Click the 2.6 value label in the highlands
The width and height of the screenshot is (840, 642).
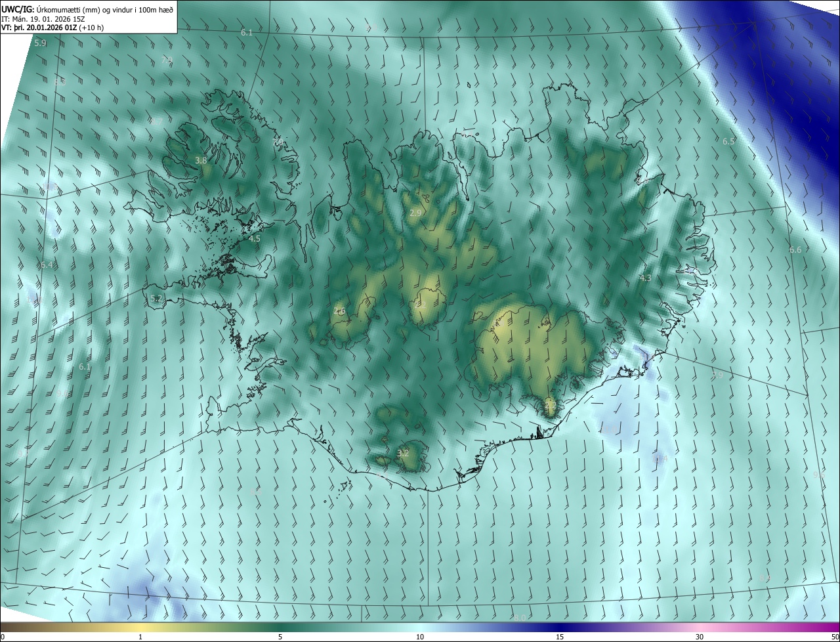(x=339, y=311)
